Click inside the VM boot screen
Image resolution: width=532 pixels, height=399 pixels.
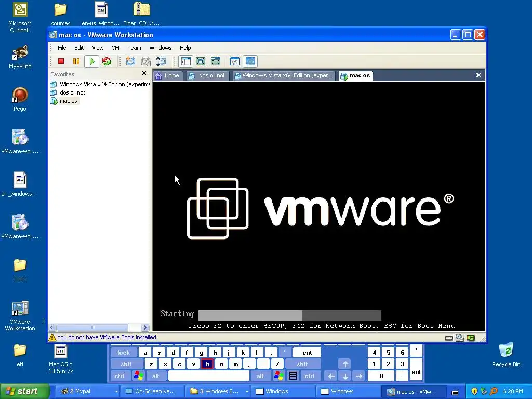(x=318, y=206)
